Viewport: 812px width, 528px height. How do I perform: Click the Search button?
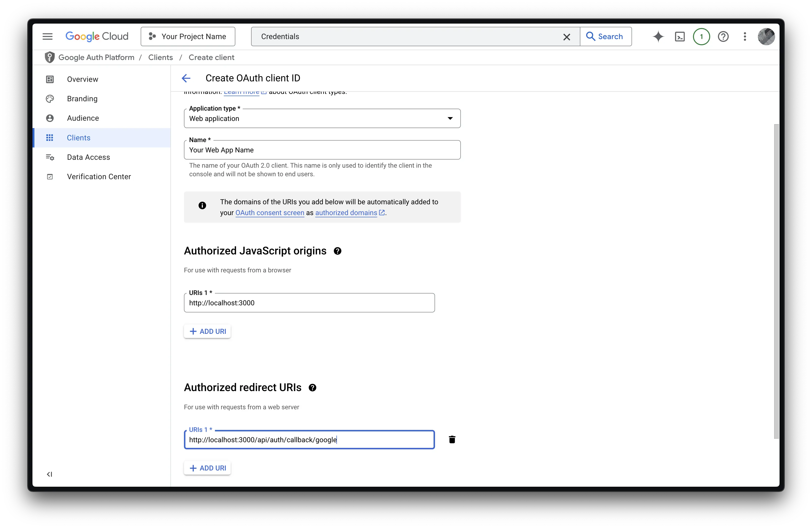click(606, 36)
